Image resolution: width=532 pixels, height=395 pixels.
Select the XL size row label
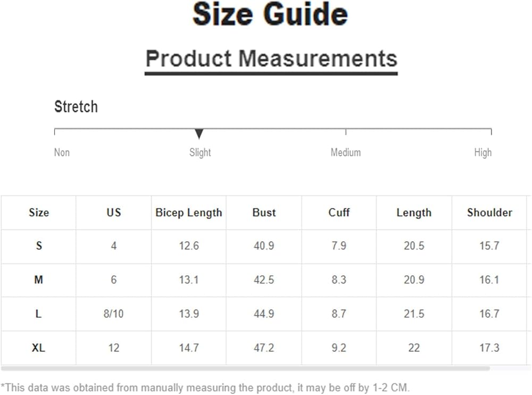tap(38, 348)
